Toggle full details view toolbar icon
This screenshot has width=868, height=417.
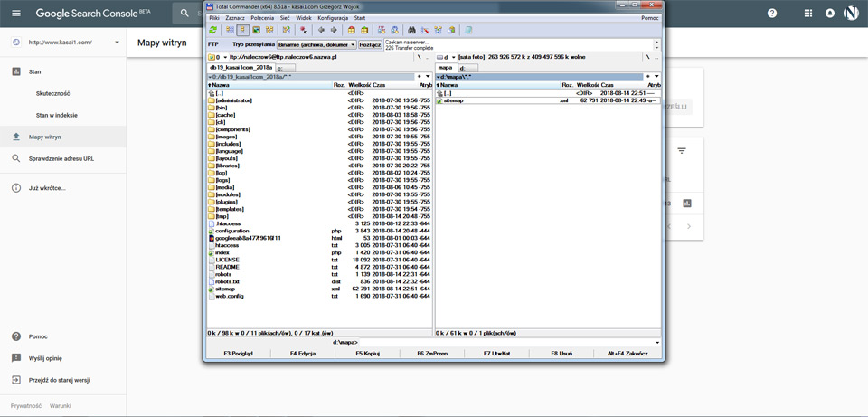click(x=242, y=30)
